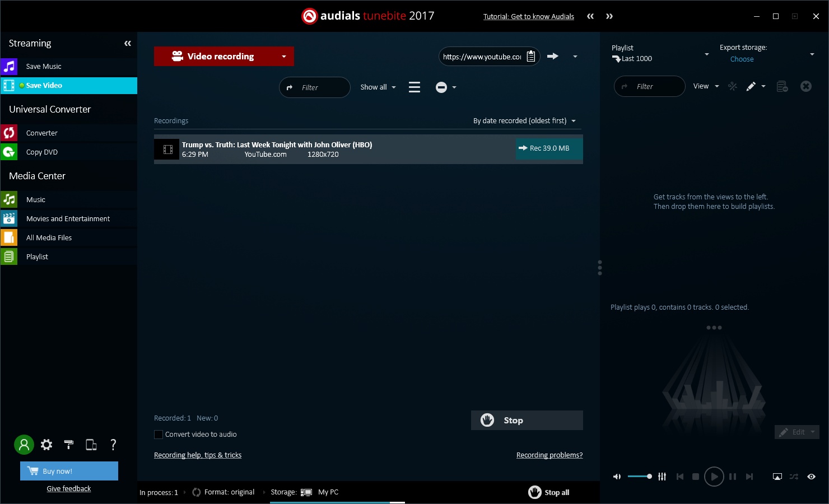Click the remove from playlist list icon
This screenshot has width=829, height=504.
point(783,86)
